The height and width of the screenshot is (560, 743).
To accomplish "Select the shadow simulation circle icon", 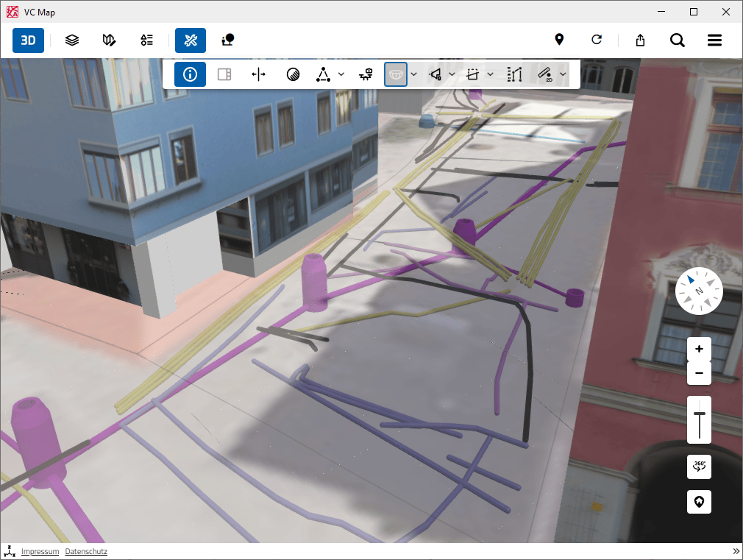I will click(x=293, y=74).
